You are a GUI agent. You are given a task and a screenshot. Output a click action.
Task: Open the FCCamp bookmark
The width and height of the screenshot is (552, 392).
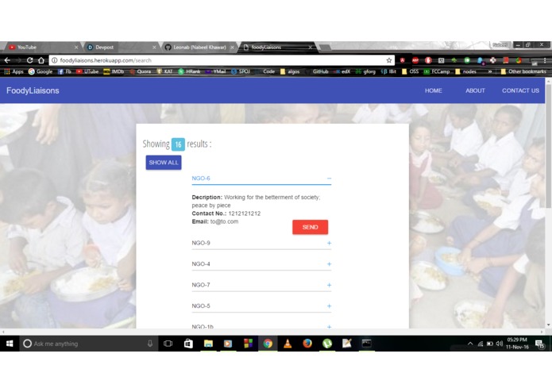click(437, 71)
